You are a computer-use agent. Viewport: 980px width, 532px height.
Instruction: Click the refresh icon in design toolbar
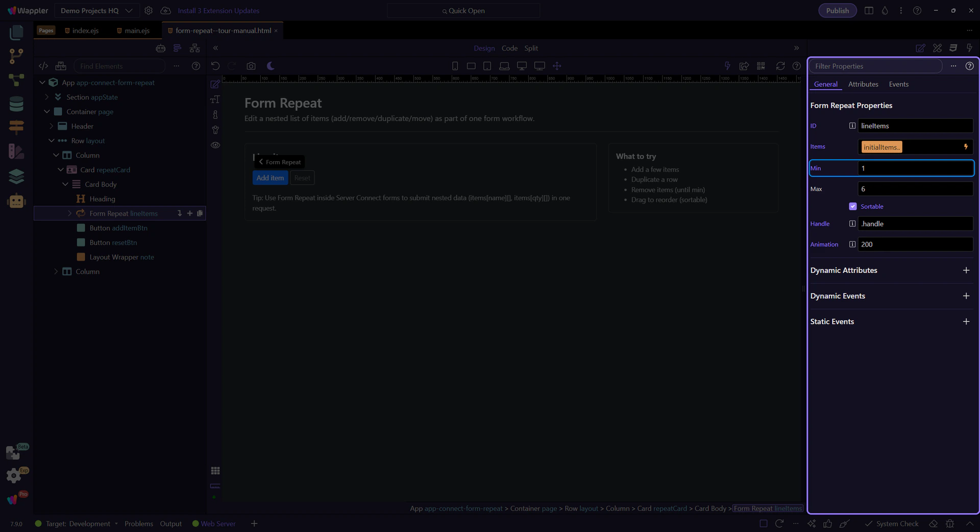tap(780, 66)
